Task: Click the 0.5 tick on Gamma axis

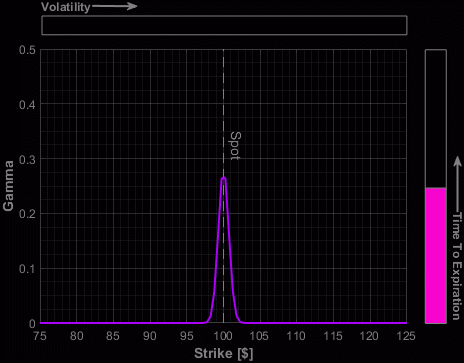Action: 27,50
